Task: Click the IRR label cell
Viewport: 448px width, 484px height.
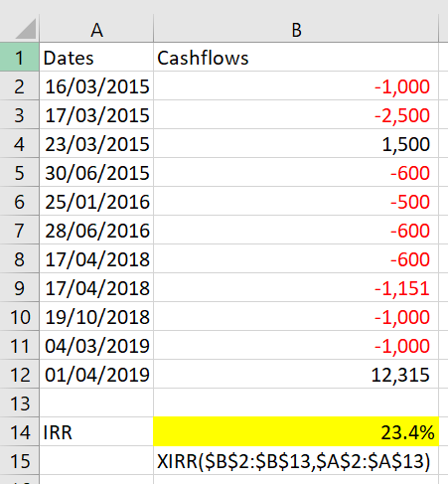Action: click(96, 432)
